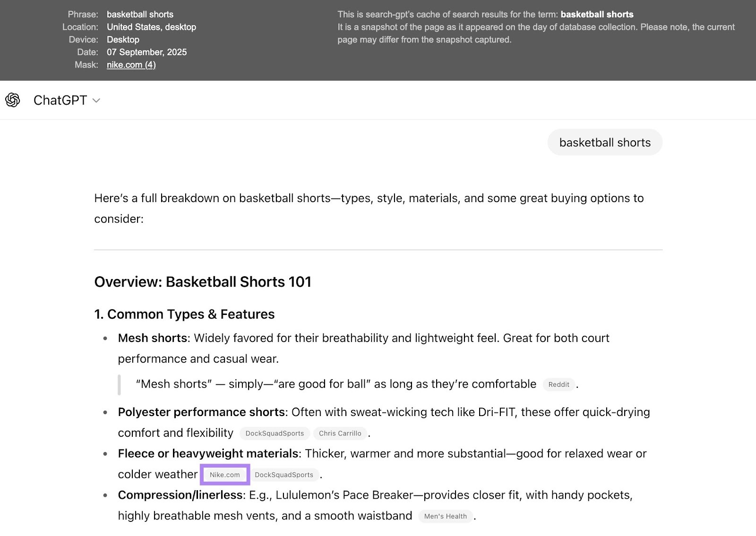The width and height of the screenshot is (756, 536).
Task: Click the ChatGPT OpenAI logo icon
Action: click(13, 100)
